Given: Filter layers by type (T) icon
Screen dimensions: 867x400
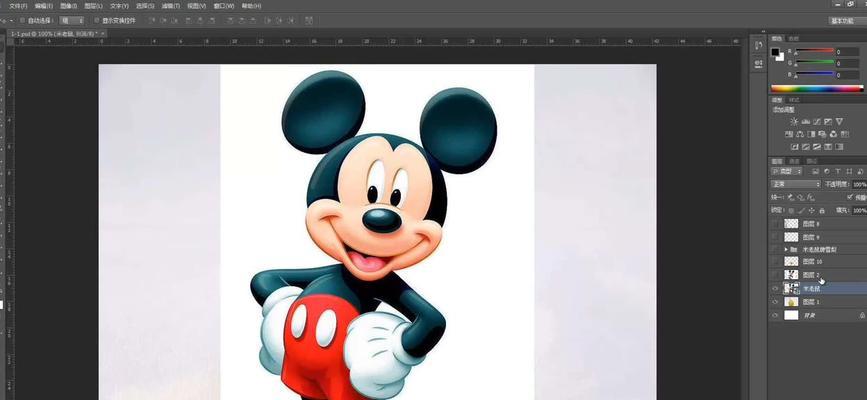Looking at the screenshot, I should point(838,172).
